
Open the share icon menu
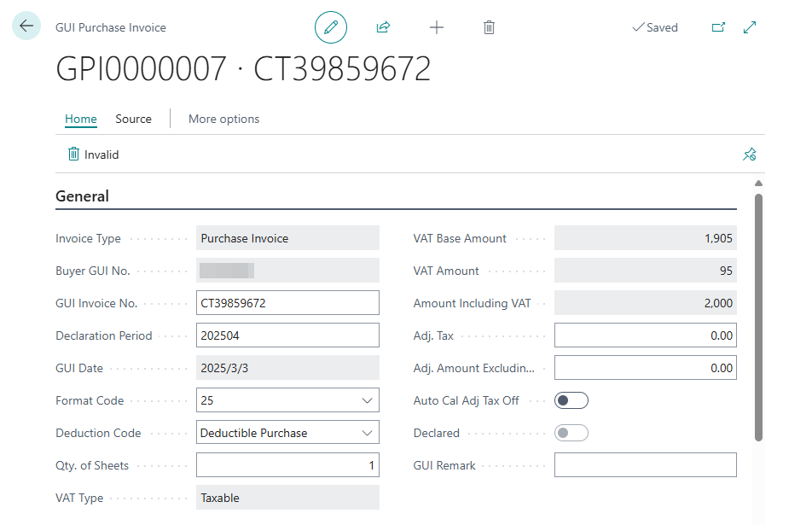pyautogui.click(x=383, y=27)
